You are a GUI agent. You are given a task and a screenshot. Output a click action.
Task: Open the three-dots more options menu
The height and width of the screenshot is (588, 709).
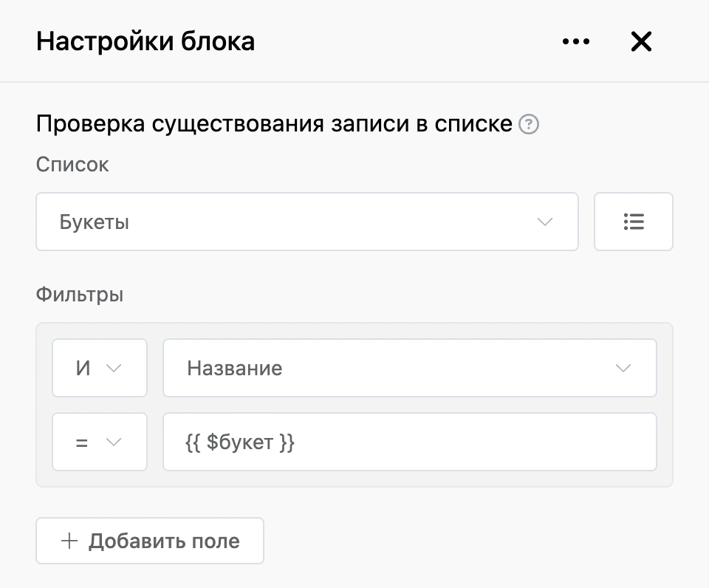coord(575,41)
